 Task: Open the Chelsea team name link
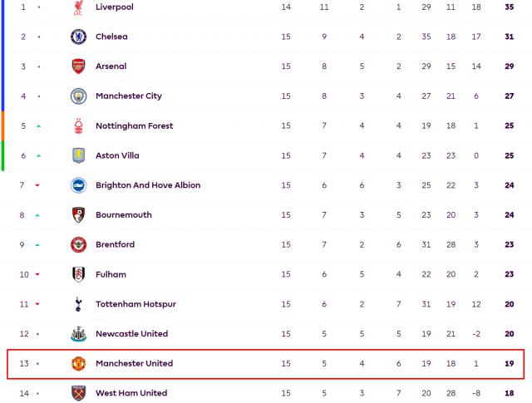[111, 37]
